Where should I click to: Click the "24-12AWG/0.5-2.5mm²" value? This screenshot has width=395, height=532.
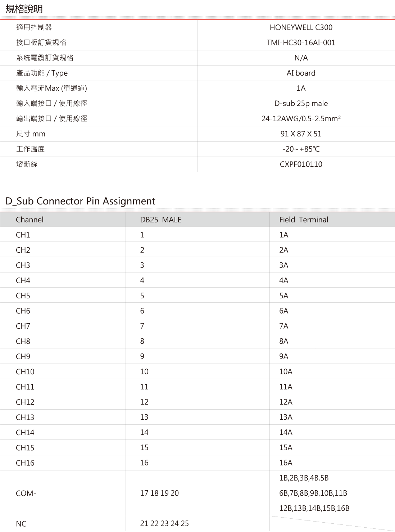(301, 118)
